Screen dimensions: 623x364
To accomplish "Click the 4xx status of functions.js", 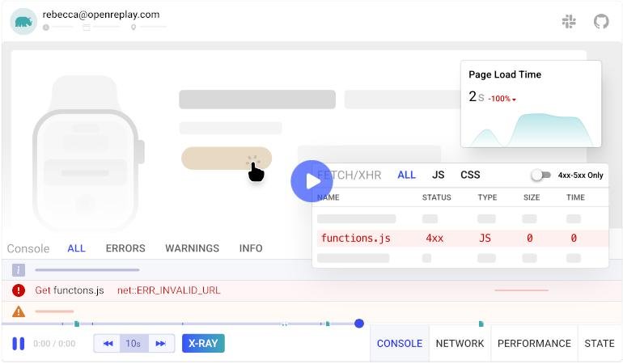I will click(434, 239).
